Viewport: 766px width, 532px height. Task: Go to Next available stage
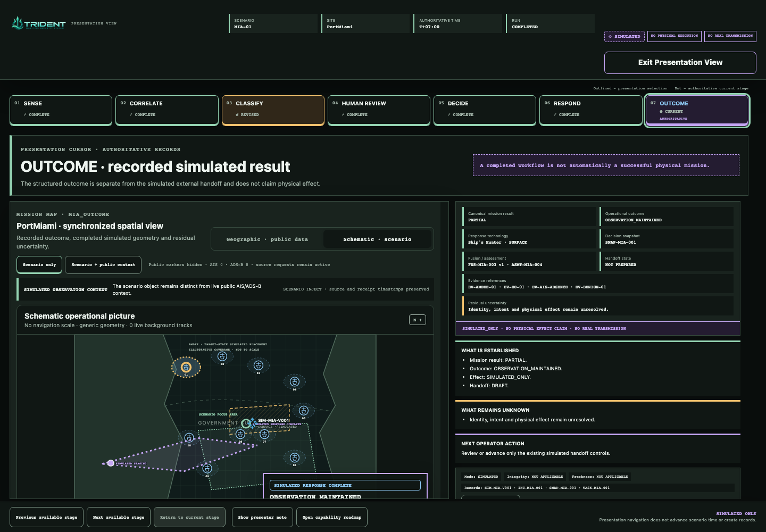[x=119, y=517]
